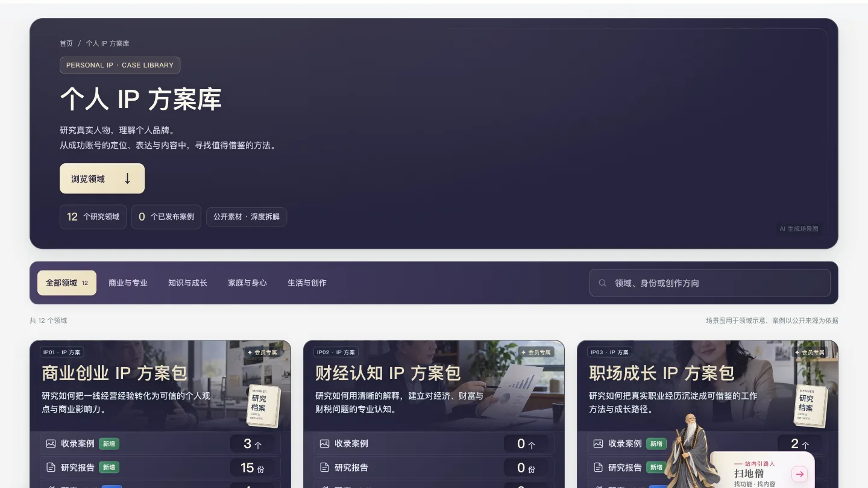
Task: Click the IP01 · IP 方案 label
Action: coord(61,352)
